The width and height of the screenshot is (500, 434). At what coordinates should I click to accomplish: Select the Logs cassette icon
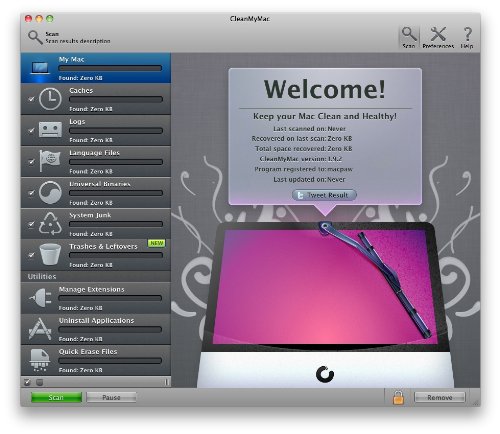tap(50, 129)
